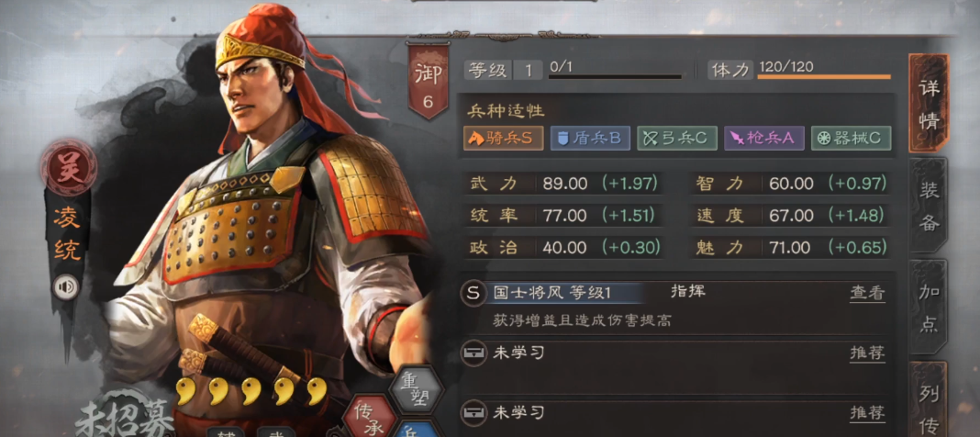
Task: Play the 凌统 voice speaker icon
Action: pyautogui.click(x=66, y=287)
